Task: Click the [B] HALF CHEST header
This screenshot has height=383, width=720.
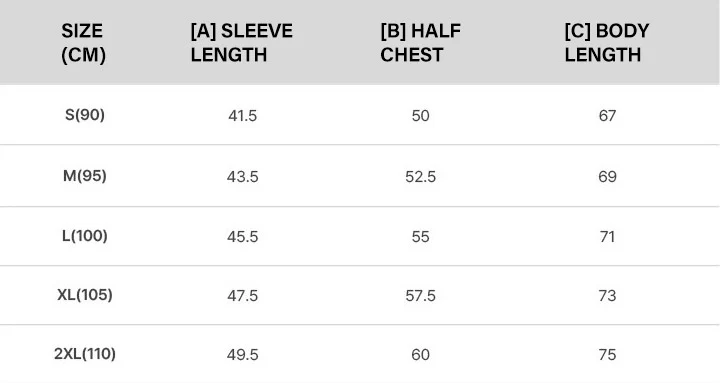Action: pyautogui.click(x=420, y=43)
